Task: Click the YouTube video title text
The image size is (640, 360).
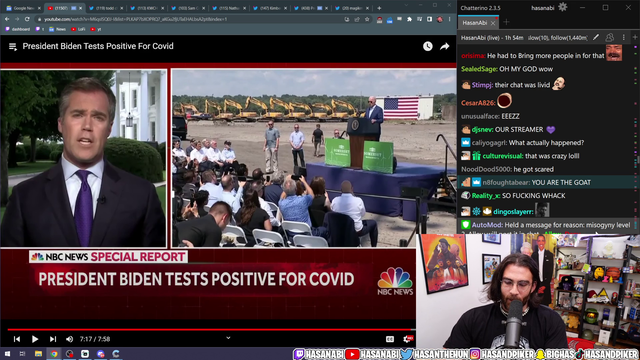Action: 98,46
